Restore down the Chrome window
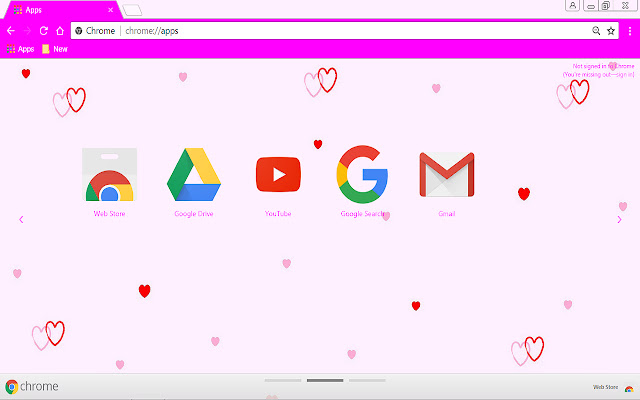 point(606,6)
